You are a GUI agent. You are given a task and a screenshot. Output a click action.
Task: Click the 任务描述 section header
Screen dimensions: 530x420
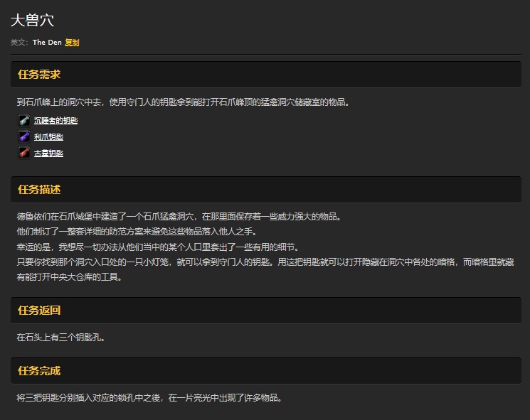[39, 190]
